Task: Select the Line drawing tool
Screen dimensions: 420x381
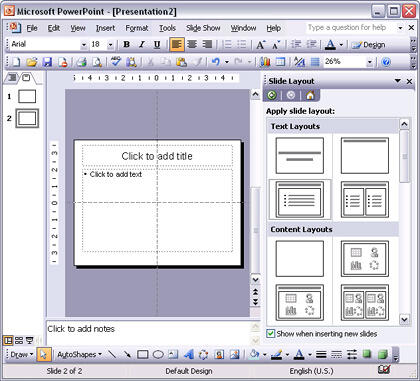Action: pyautogui.click(x=113, y=354)
